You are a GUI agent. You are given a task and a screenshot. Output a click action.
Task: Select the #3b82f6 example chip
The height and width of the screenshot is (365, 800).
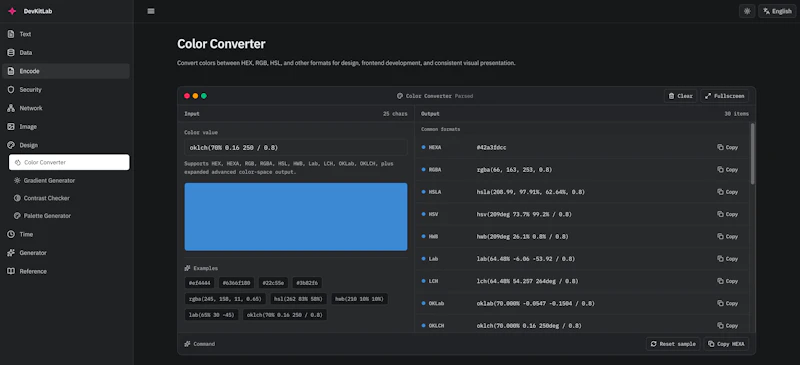pyautogui.click(x=307, y=283)
